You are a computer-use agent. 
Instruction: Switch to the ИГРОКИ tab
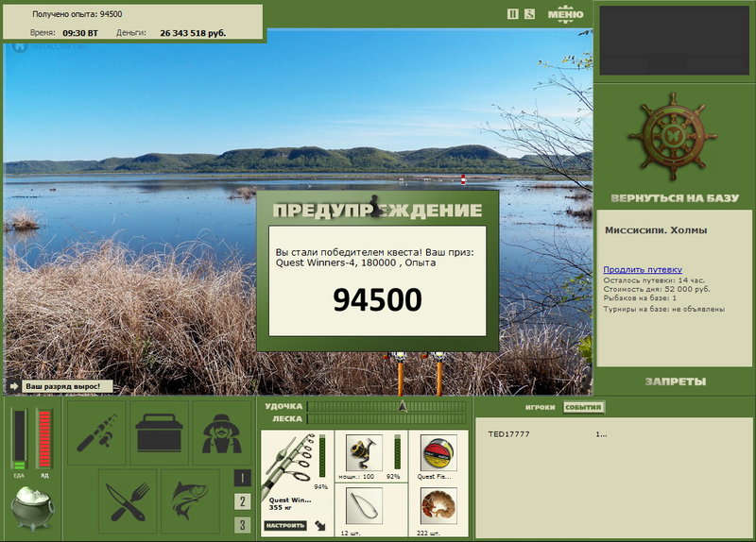point(540,407)
